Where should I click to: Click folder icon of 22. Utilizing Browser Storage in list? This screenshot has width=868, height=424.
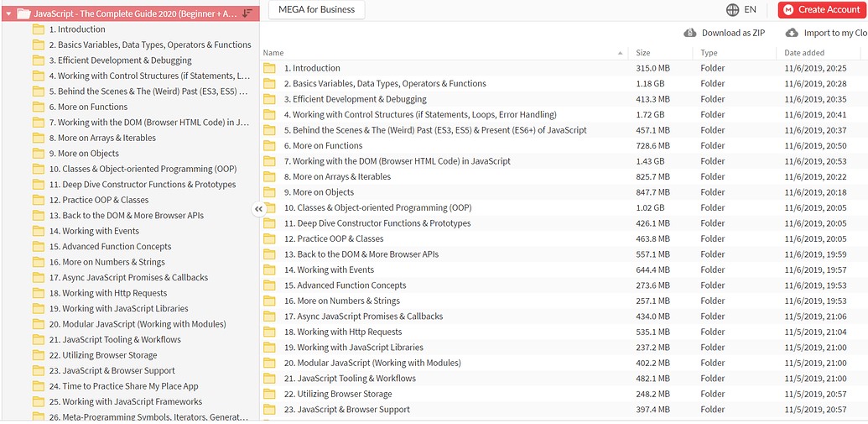click(269, 394)
